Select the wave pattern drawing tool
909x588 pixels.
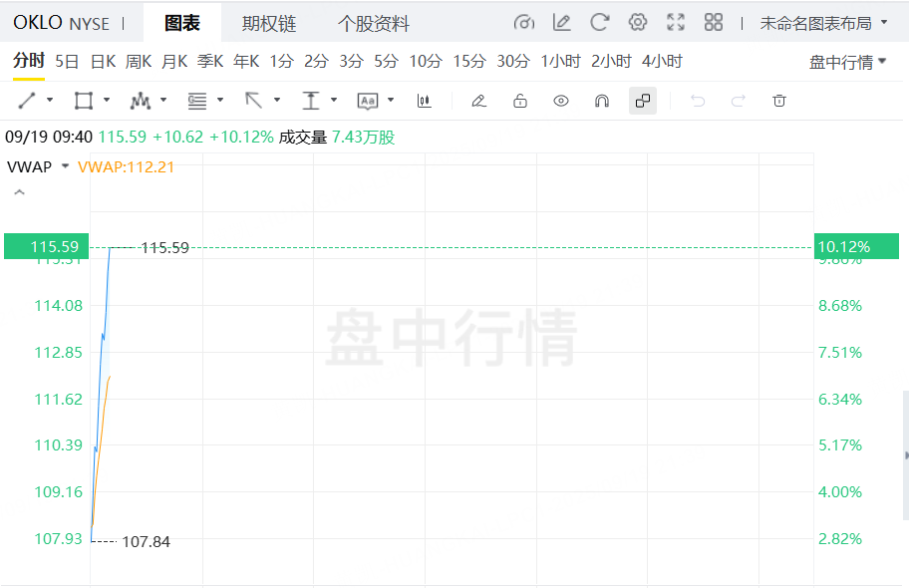[x=141, y=101]
